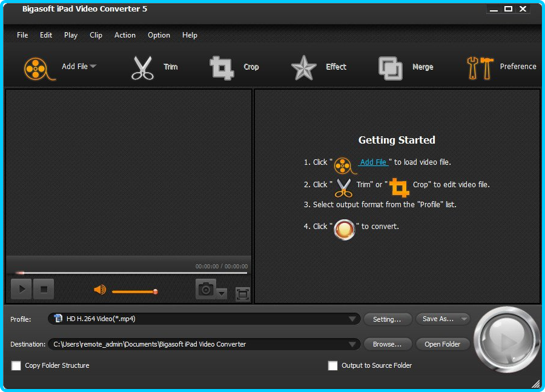Open Preference tools icon

click(x=480, y=68)
